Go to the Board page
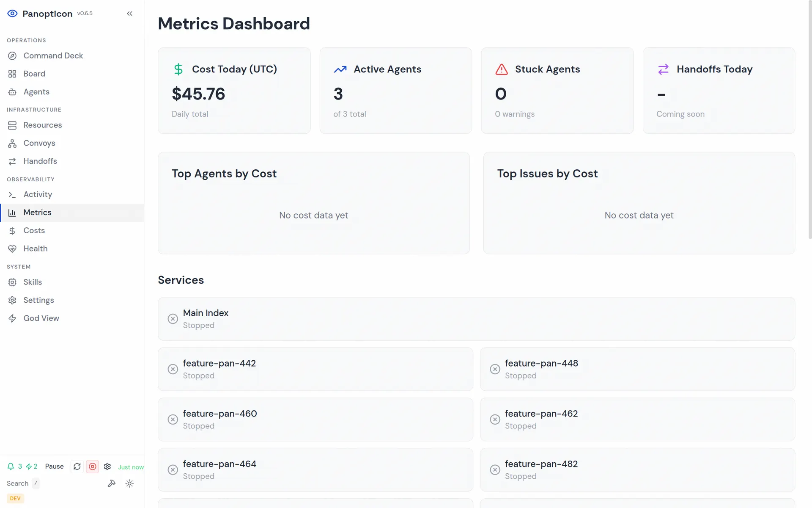 pyautogui.click(x=72, y=74)
